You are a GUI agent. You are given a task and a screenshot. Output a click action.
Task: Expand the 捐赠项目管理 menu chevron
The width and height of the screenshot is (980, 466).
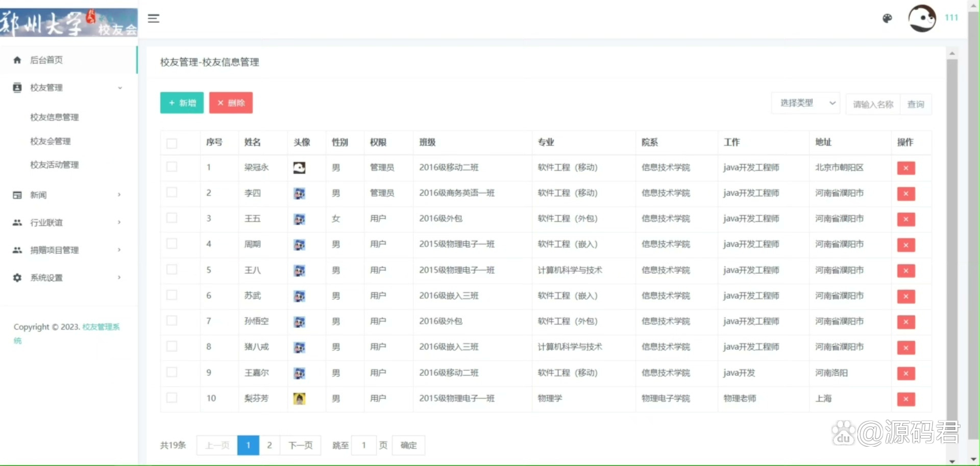pos(119,250)
